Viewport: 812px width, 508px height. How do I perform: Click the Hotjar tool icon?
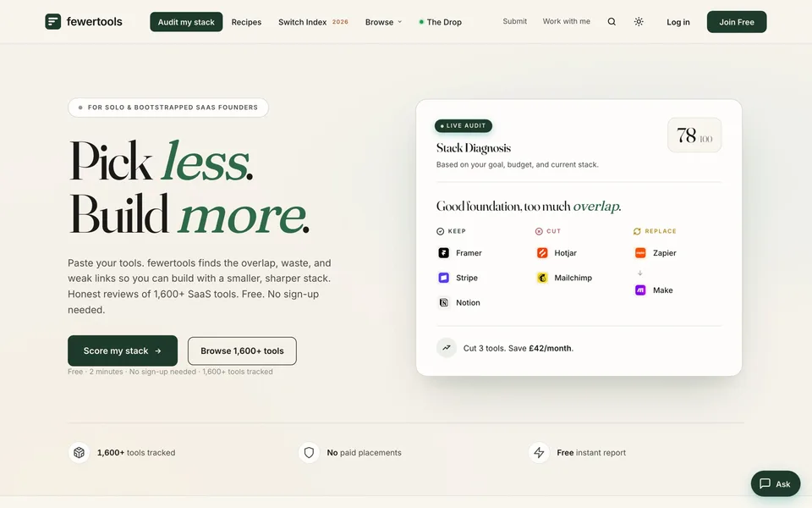pyautogui.click(x=542, y=253)
